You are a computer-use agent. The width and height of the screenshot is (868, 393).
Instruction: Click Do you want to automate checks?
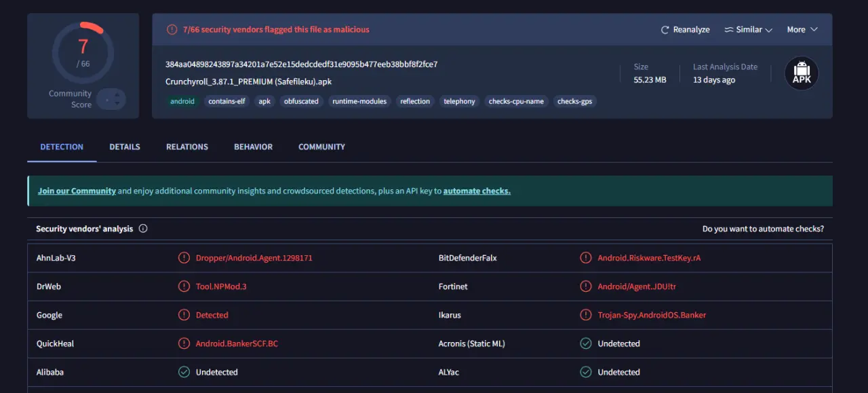763,229
